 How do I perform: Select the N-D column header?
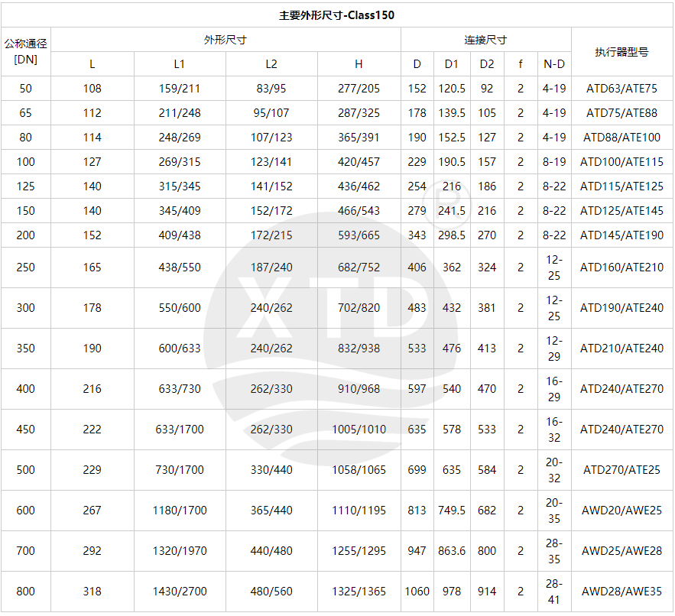click(x=554, y=64)
